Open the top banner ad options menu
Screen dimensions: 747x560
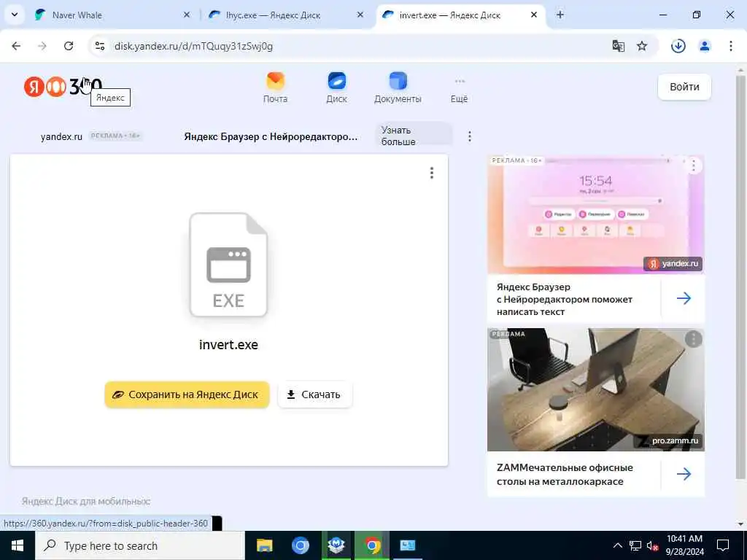coord(470,136)
